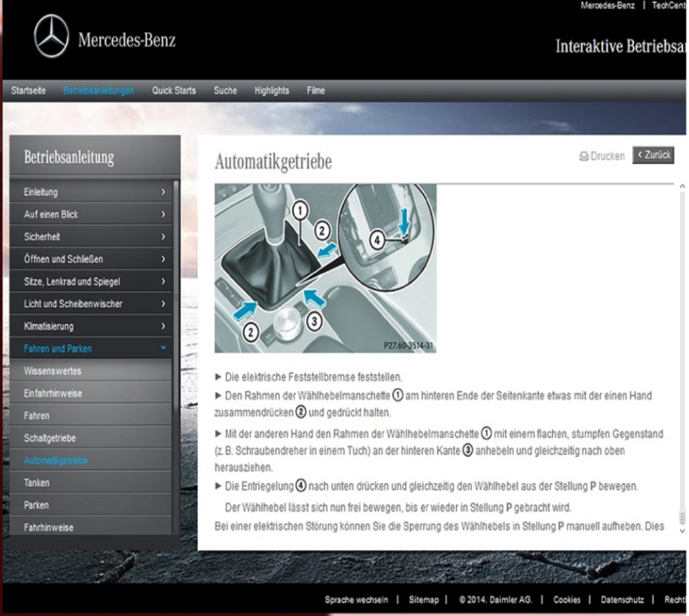Screen dimensions: 689x616
Task: Go to the Suche navigation item
Action: pos(226,90)
